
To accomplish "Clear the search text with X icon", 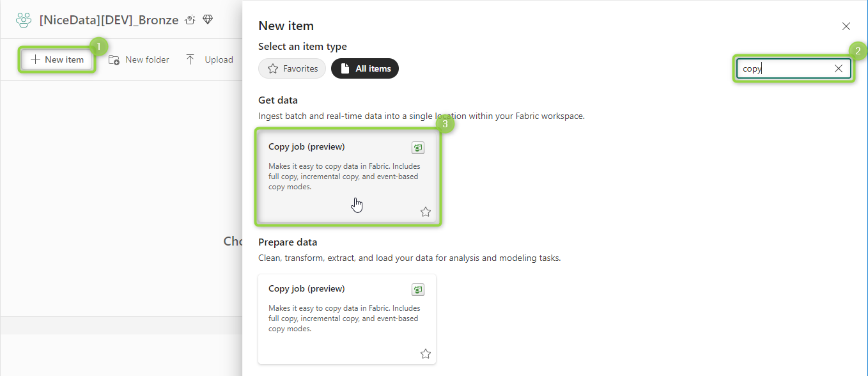I will [x=839, y=68].
